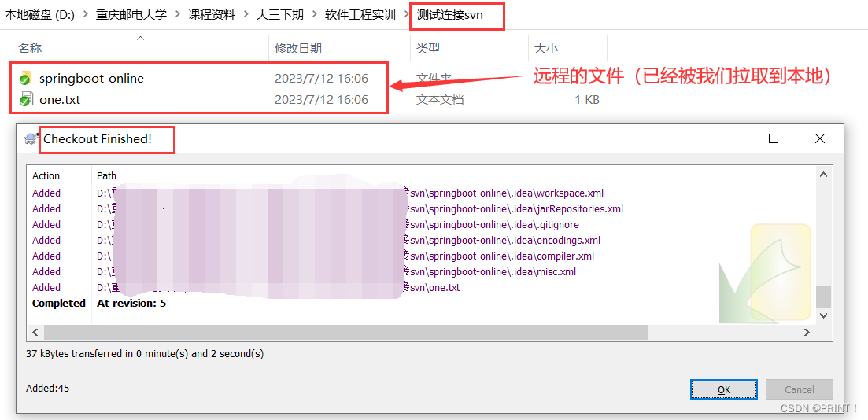Click the Added:45 status text
The width and height of the screenshot is (868, 420).
(x=47, y=389)
